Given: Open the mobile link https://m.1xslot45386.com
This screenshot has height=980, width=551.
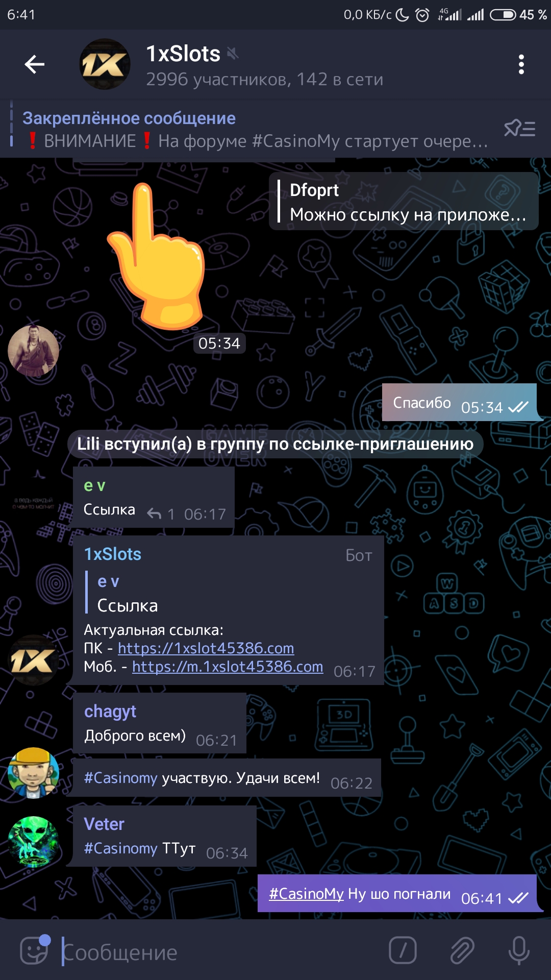Looking at the screenshot, I should point(228,667).
